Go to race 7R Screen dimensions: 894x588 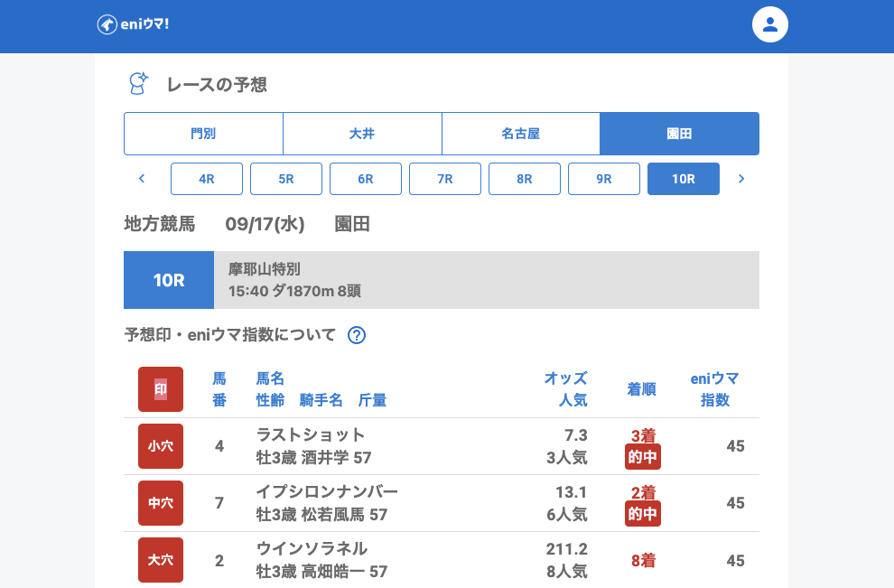point(445,179)
